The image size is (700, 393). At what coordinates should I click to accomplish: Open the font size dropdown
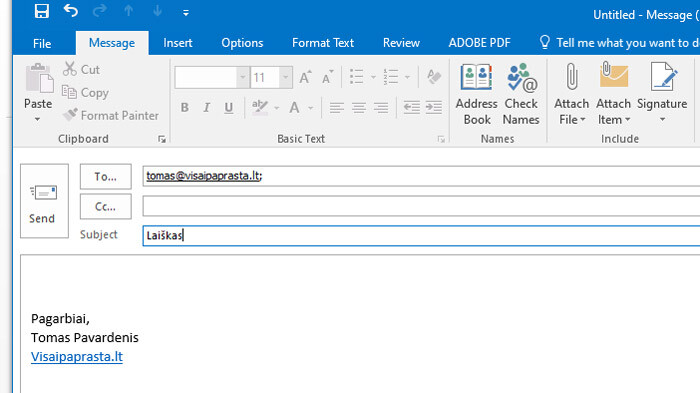click(286, 78)
